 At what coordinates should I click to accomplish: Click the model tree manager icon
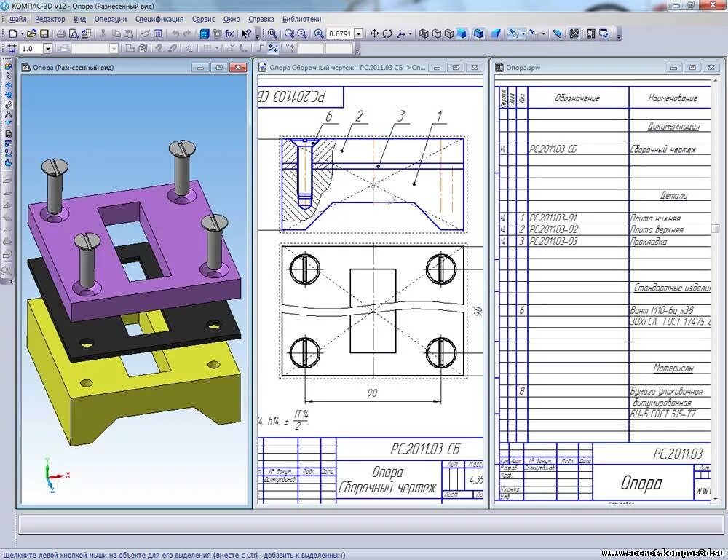click(205, 33)
